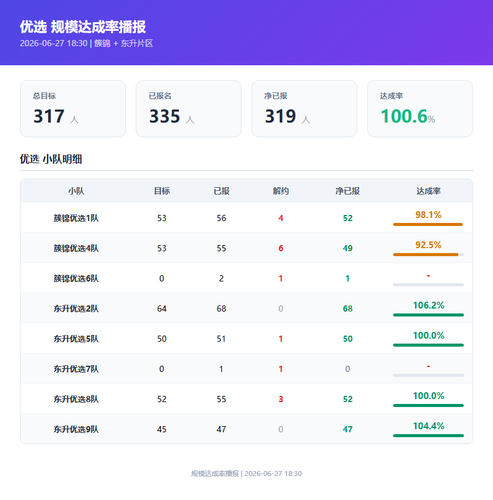Click 净已报 value 50 in 东升优选5队 row
Viewport: 493px width, 500px height.
348,339
